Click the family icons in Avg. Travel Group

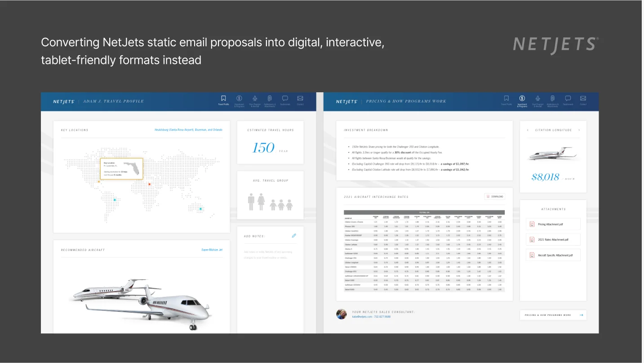coord(270,202)
